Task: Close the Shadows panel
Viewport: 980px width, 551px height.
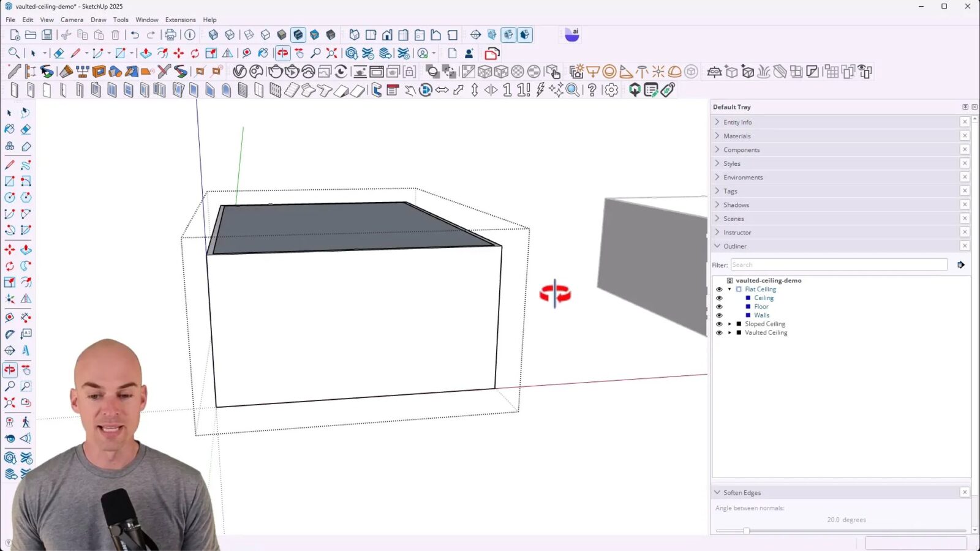Action: coord(965,204)
